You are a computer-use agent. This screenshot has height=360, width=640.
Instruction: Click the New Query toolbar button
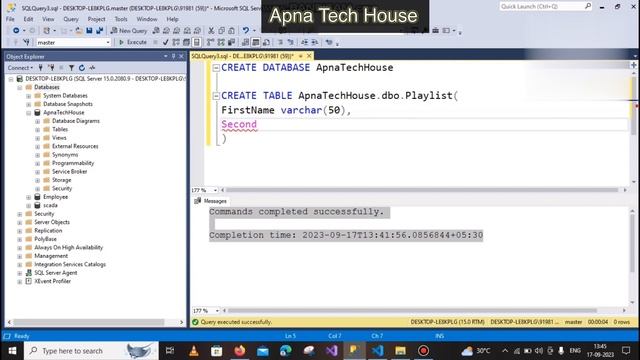pos(129,31)
